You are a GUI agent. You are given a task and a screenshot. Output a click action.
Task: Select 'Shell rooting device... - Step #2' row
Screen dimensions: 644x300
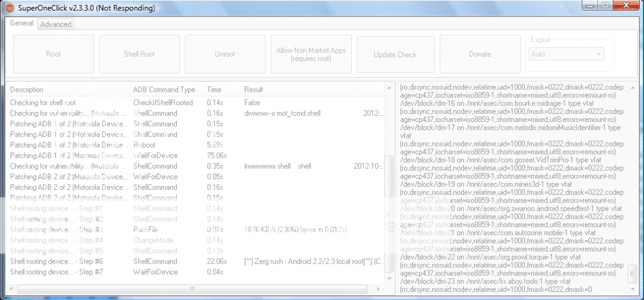tap(195, 219)
